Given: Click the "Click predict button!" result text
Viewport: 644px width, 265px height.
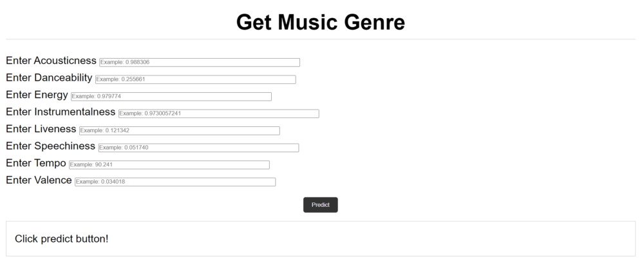Looking at the screenshot, I should pyautogui.click(x=62, y=239).
